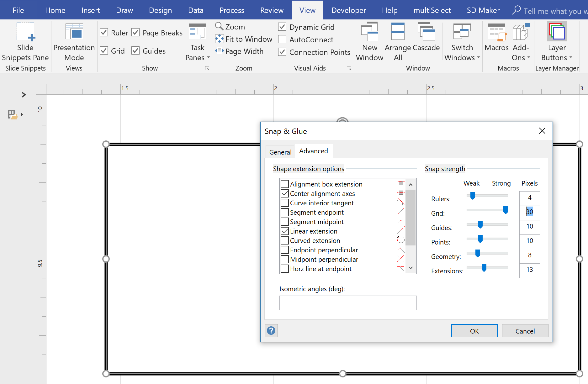588x384 pixels.
Task: Open the Developer ribbon tab
Action: pos(348,10)
